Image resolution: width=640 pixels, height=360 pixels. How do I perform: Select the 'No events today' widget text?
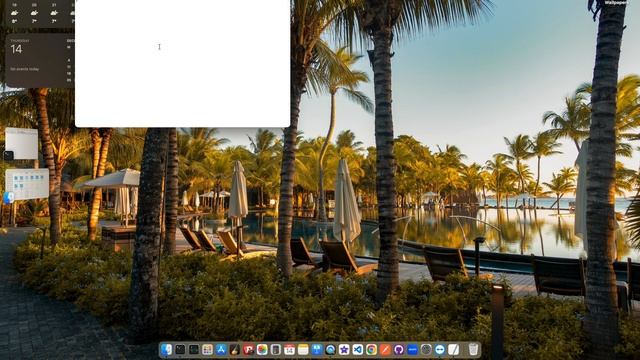(24, 69)
